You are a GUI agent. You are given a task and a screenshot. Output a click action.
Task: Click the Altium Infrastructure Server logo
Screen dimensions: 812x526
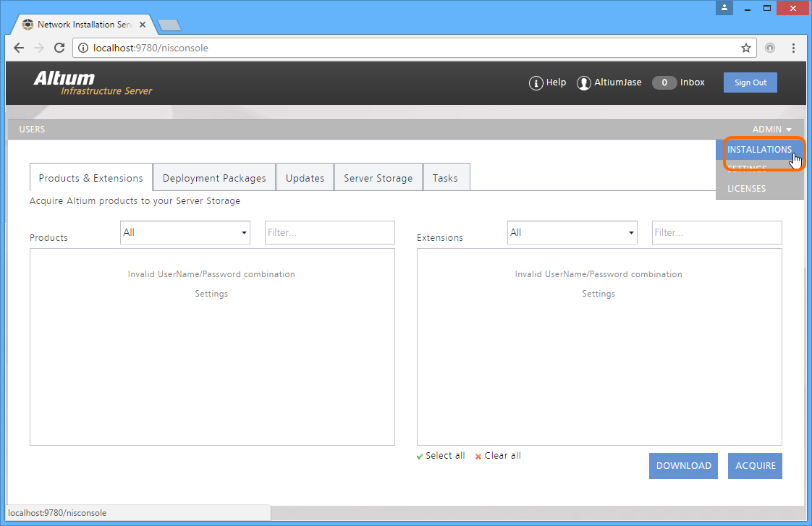pos(93,82)
